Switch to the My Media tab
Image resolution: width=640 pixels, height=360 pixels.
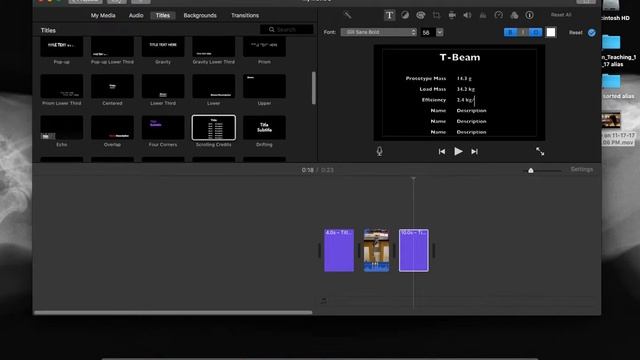(x=103, y=16)
